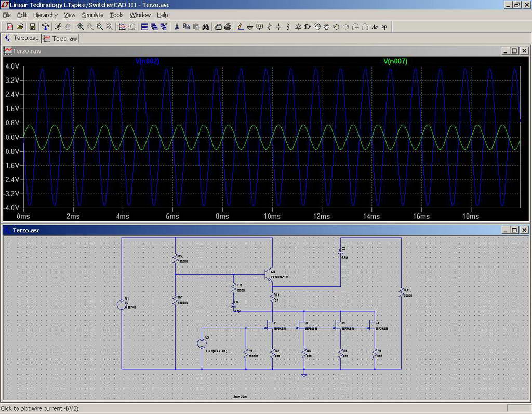Close the Terzo.asc schematic window
The height and width of the screenshot is (414, 532).
[524, 230]
